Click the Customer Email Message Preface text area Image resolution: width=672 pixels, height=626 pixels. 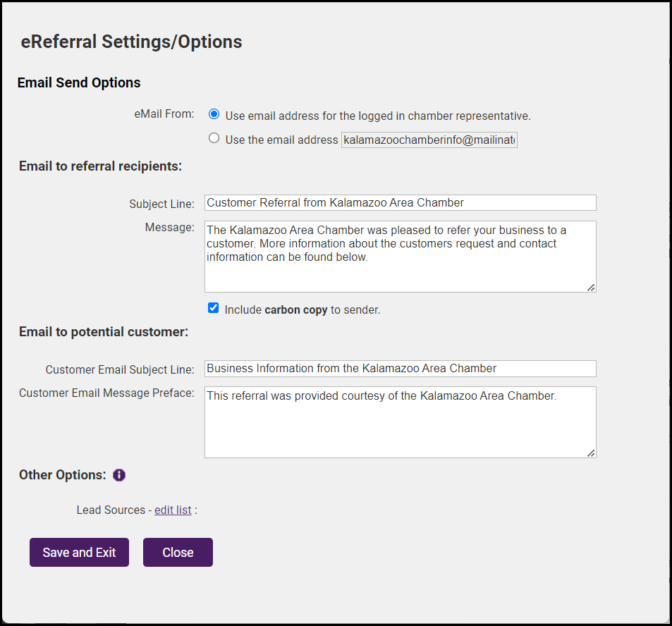(x=400, y=422)
